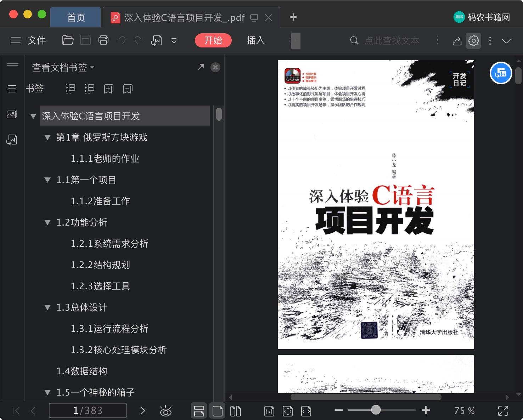Collapse the 1.3总体设计 bookmark

(x=47, y=307)
